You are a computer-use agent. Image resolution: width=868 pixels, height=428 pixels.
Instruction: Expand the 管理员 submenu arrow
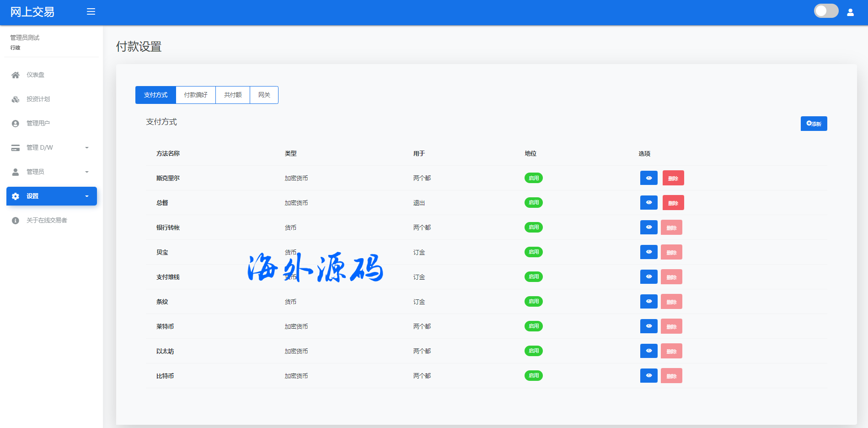point(87,172)
